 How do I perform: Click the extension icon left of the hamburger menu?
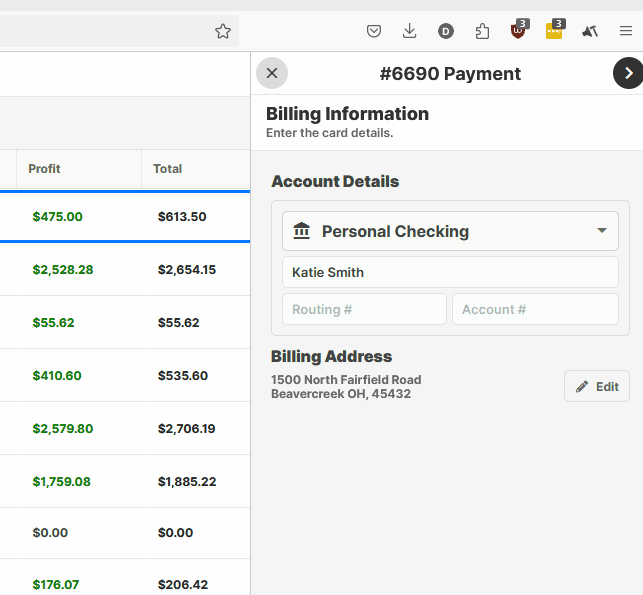pos(590,31)
